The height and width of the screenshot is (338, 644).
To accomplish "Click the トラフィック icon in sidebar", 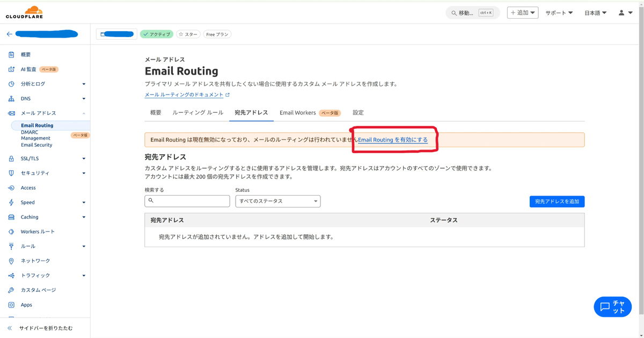I will [x=11, y=276].
